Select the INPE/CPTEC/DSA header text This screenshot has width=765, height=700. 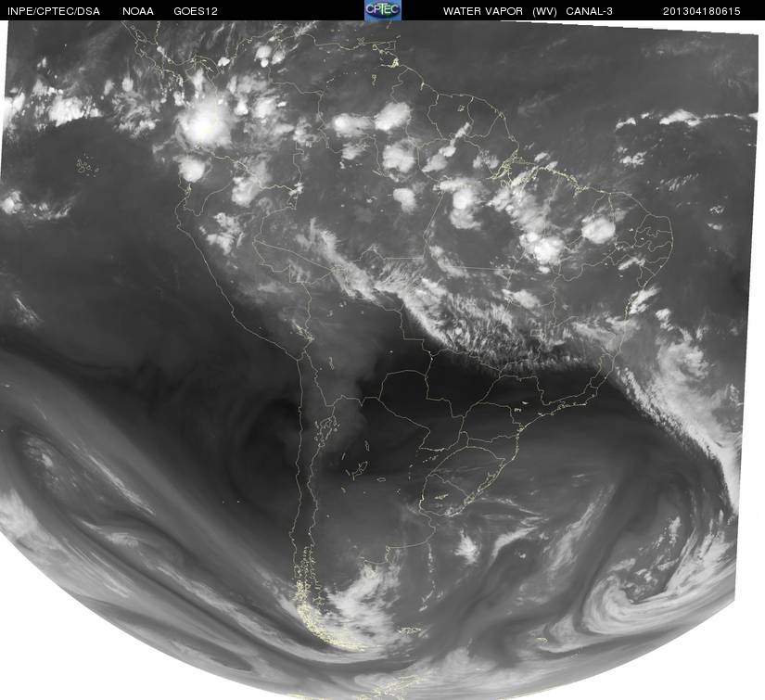54,11
